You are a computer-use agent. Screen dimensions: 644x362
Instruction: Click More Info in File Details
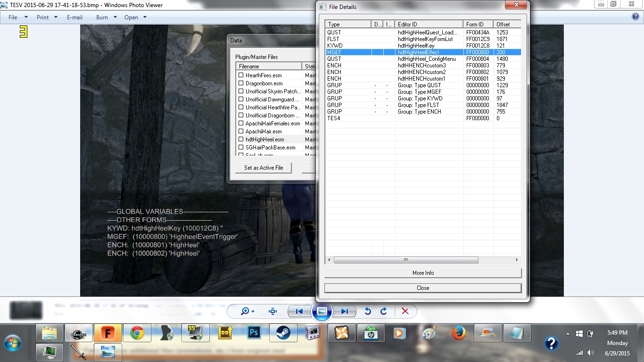(423, 273)
